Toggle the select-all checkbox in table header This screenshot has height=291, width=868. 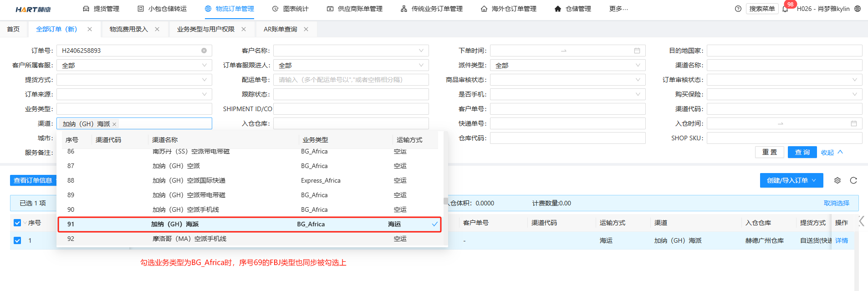[x=17, y=223]
